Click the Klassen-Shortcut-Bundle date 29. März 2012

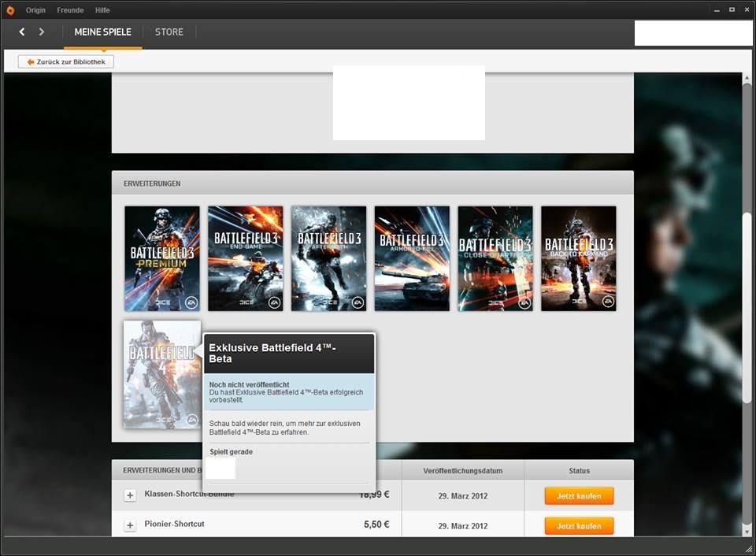pos(463,496)
